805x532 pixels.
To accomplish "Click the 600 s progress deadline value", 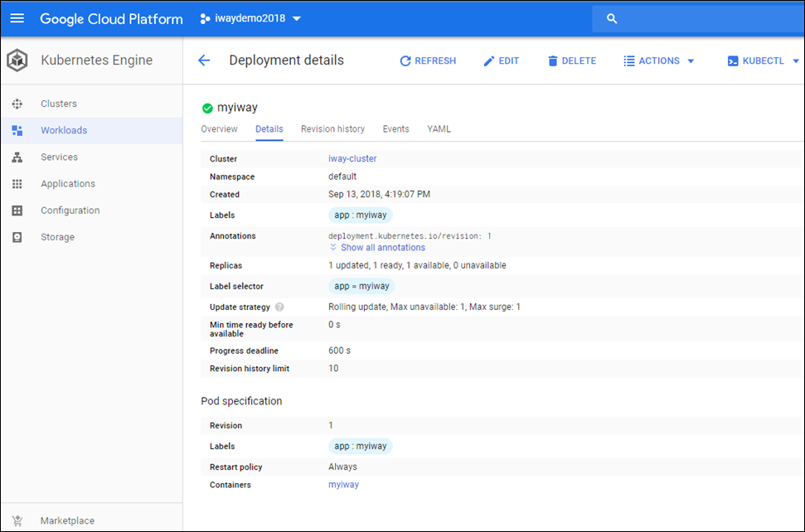I will (339, 351).
